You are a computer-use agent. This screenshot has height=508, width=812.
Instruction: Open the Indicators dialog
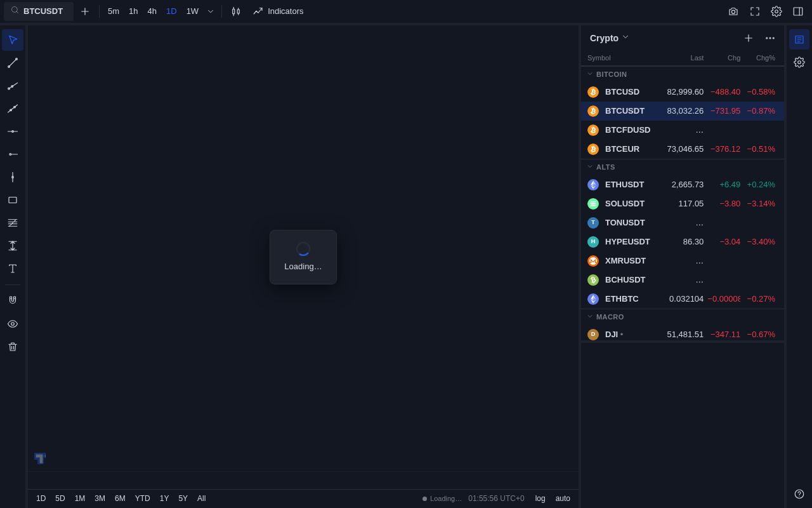click(278, 11)
